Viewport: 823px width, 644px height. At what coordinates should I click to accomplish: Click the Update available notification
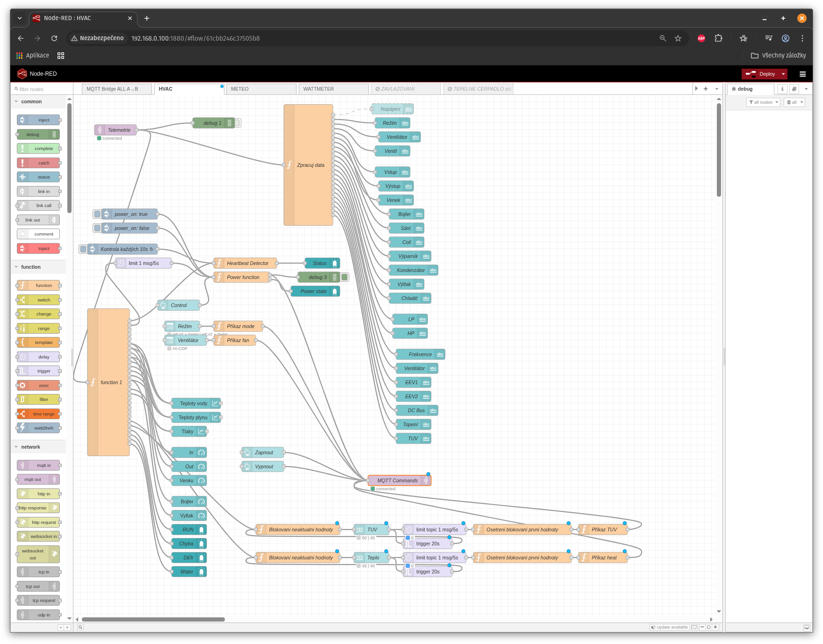click(669, 627)
